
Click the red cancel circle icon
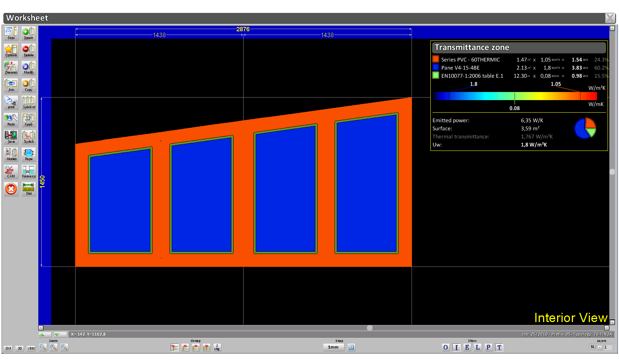[x=11, y=189]
